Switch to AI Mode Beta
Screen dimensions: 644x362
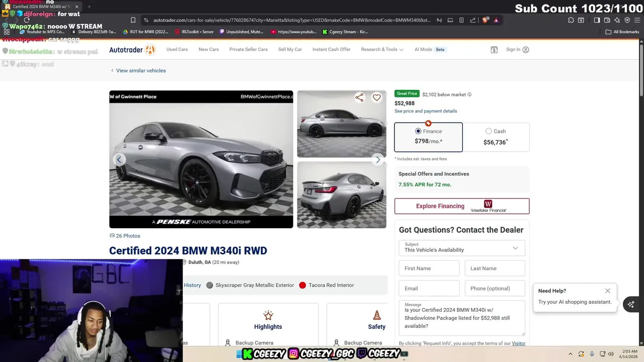(x=430, y=49)
